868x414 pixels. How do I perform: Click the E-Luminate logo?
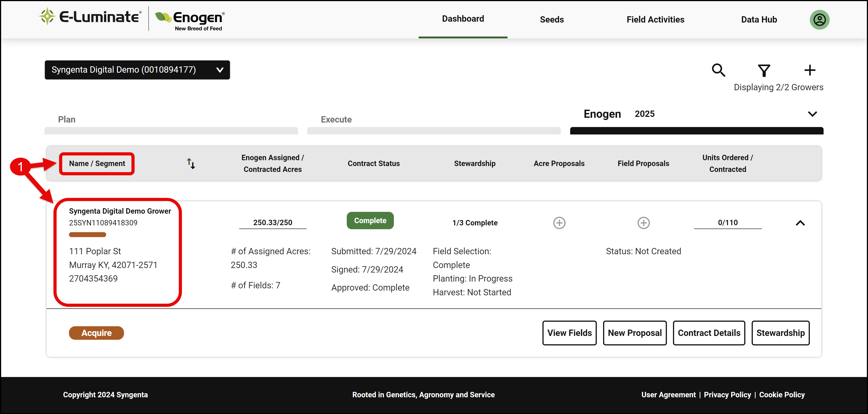(90, 17)
